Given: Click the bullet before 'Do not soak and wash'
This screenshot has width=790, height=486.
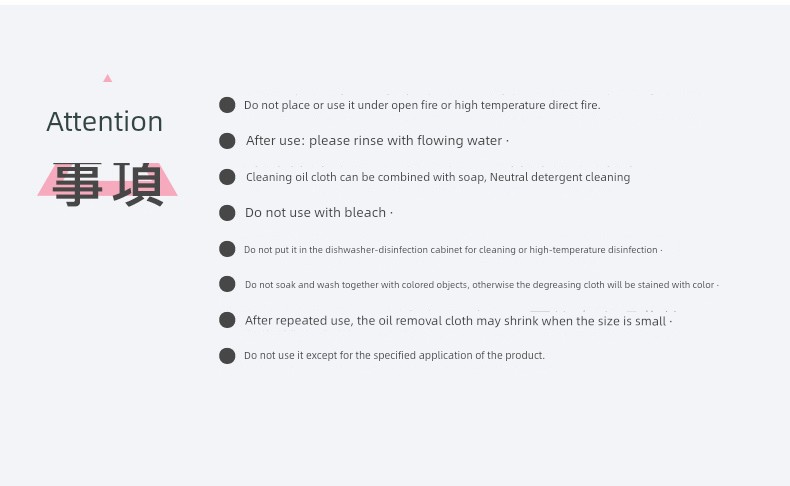Looking at the screenshot, I should tap(227, 284).
